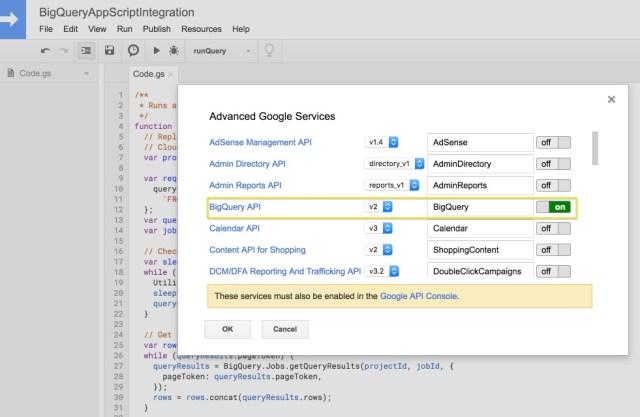Confirm with the OK button
Screen dimensions: 640x417
pos(227,329)
